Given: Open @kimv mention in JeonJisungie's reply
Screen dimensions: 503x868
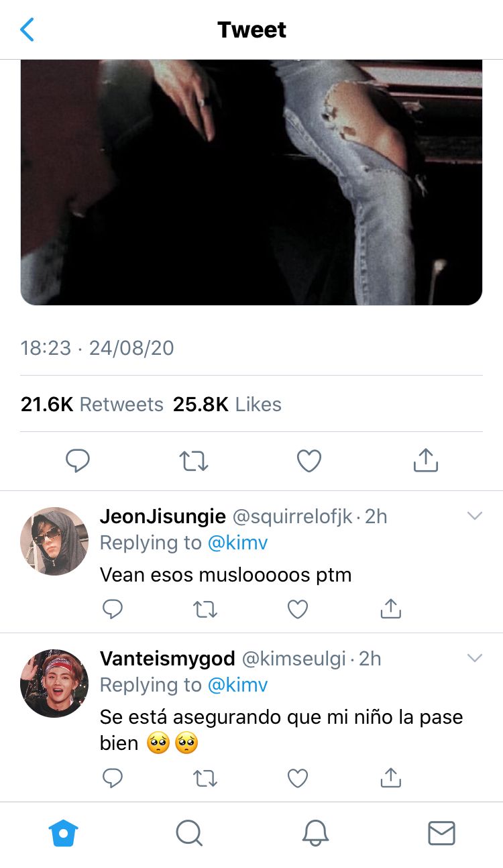Looking at the screenshot, I should click(238, 543).
